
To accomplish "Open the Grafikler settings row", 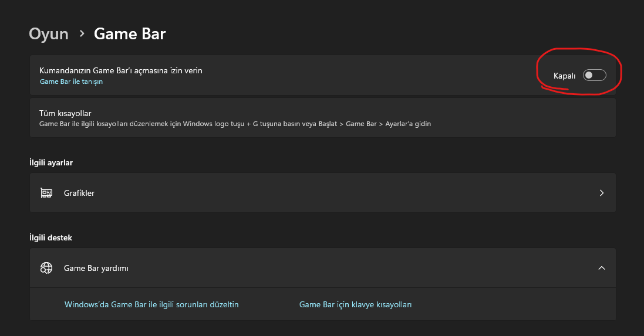I will click(x=322, y=193).
